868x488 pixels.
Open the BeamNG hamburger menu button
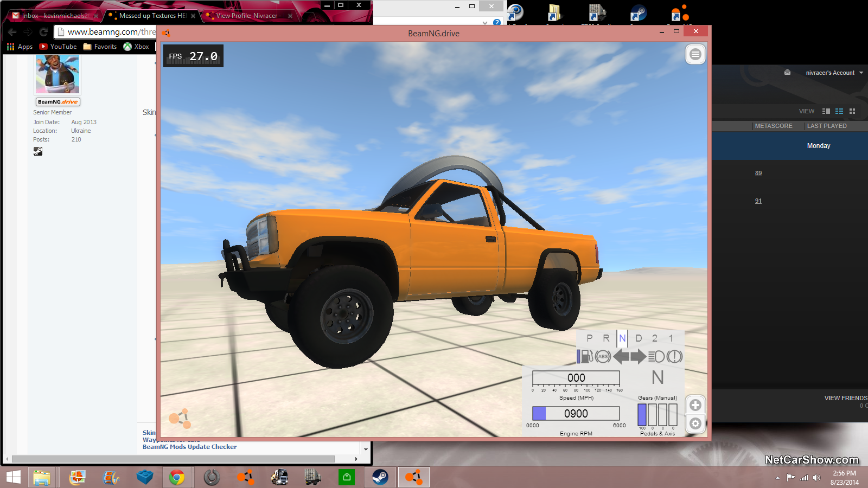point(695,54)
